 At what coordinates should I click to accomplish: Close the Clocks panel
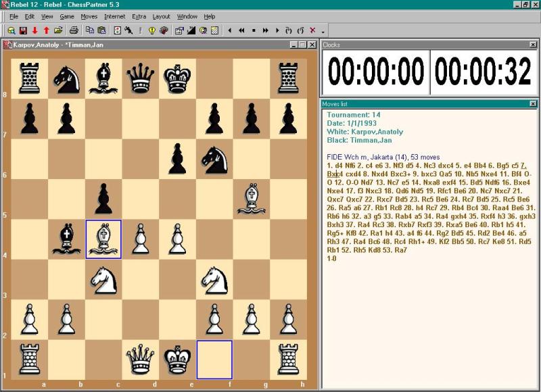point(533,45)
